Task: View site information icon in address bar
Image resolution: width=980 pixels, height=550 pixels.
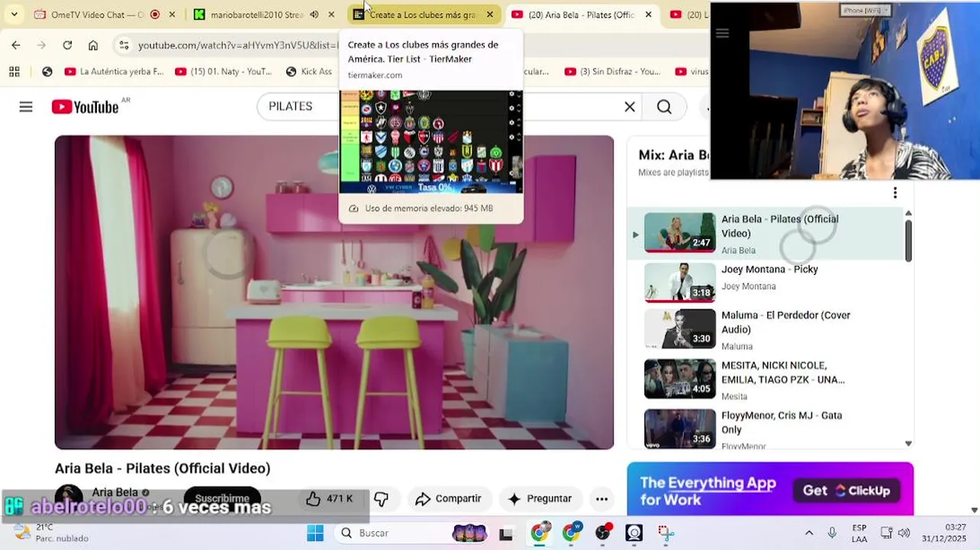Action: pyautogui.click(x=124, y=45)
